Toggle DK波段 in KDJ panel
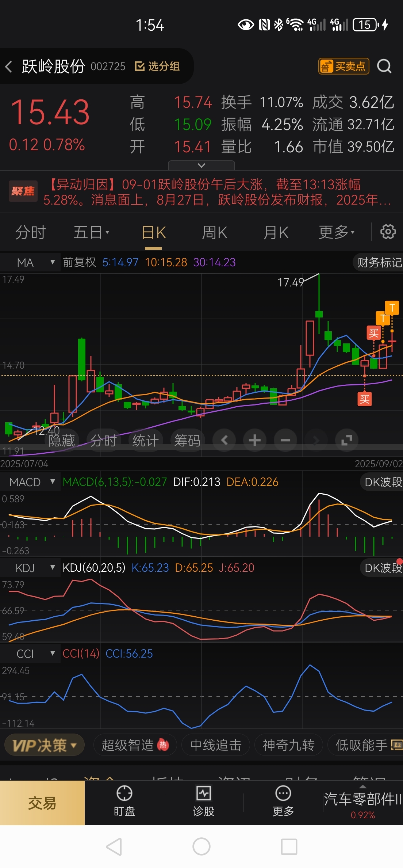The width and height of the screenshot is (403, 868). pos(382,568)
